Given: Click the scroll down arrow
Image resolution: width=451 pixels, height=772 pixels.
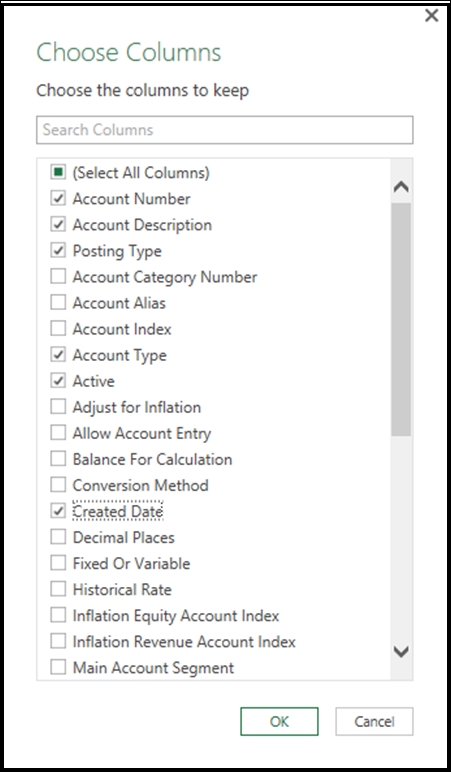Looking at the screenshot, I should (402, 651).
